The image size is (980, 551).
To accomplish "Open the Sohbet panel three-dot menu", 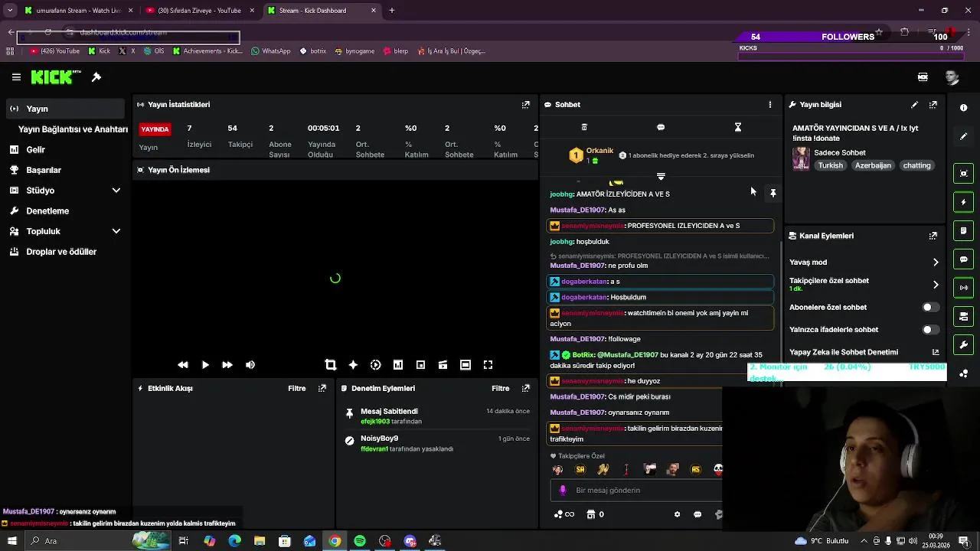I will click(x=770, y=105).
